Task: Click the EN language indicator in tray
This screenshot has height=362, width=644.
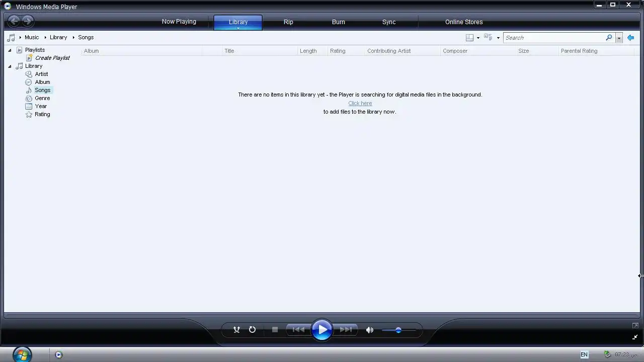Action: [584, 354]
